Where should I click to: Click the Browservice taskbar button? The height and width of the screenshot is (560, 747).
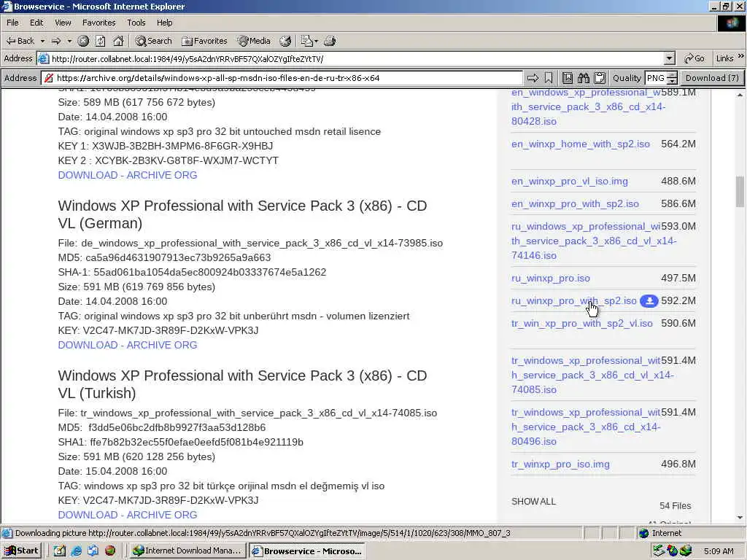click(x=307, y=551)
